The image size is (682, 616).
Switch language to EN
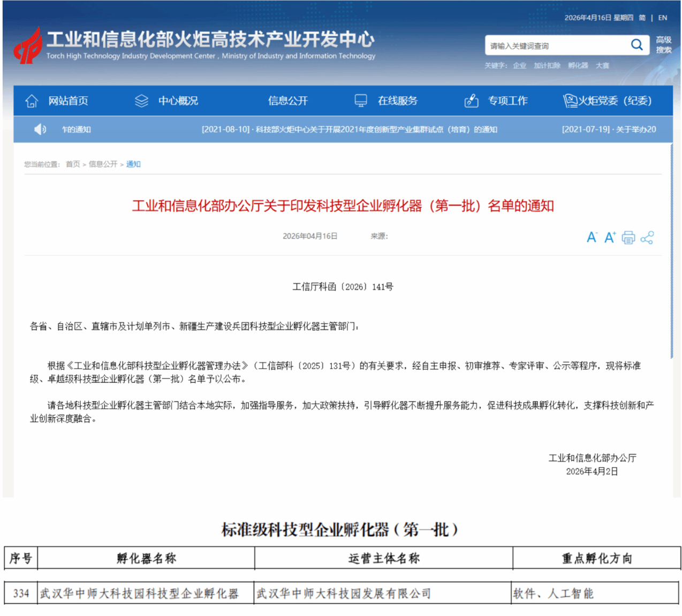coord(663,18)
